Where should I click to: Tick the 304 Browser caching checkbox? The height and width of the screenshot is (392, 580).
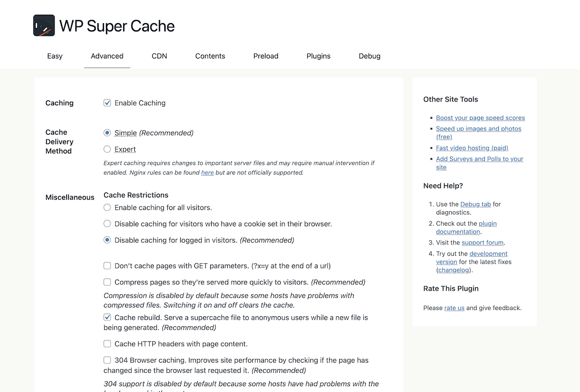pyautogui.click(x=107, y=360)
